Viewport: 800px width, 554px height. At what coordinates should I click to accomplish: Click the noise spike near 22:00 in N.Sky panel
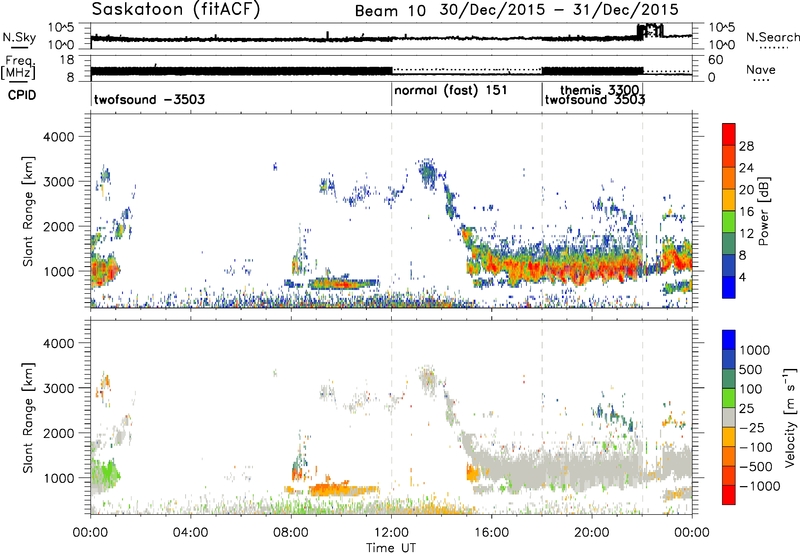click(650, 31)
